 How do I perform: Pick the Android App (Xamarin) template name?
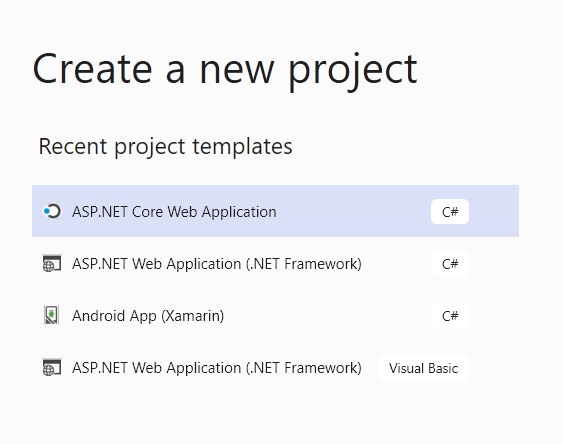pos(148,316)
